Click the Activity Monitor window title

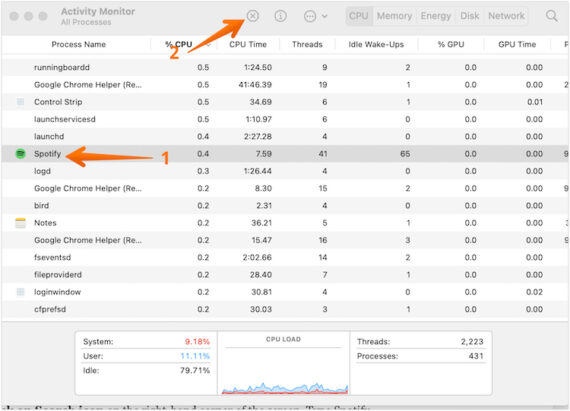click(98, 12)
